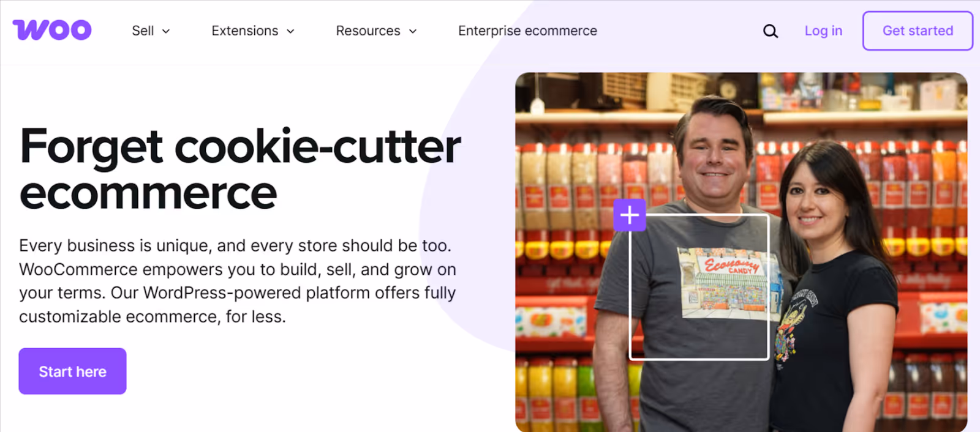980x432 pixels.
Task: Click the purple plus icon on photo
Action: click(630, 215)
